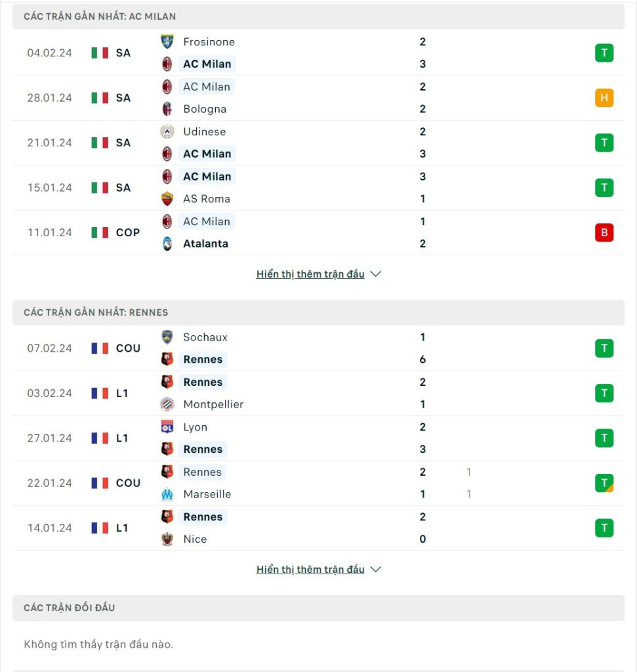Expand more Rennes matches link
The height and width of the screenshot is (672, 637).
310,569
